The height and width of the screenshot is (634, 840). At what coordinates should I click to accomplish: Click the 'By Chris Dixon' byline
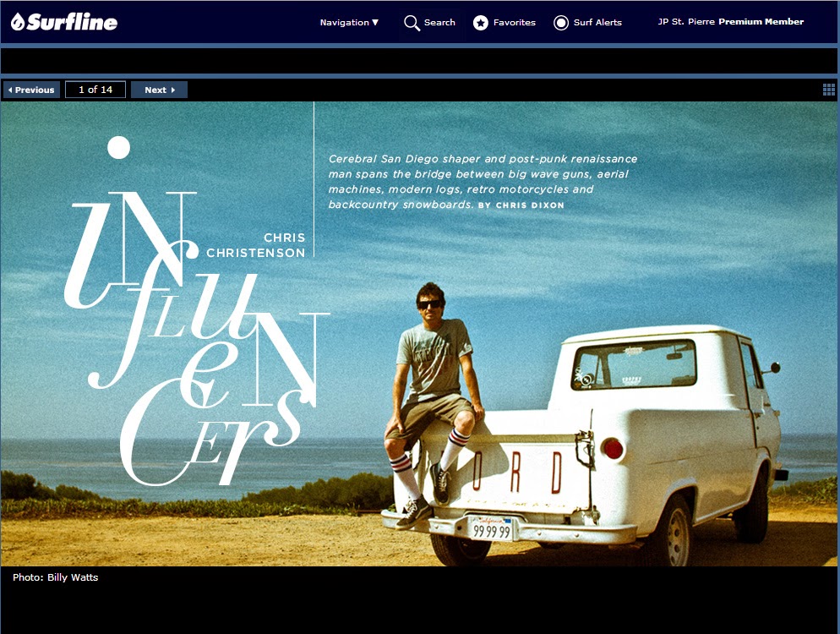click(521, 205)
